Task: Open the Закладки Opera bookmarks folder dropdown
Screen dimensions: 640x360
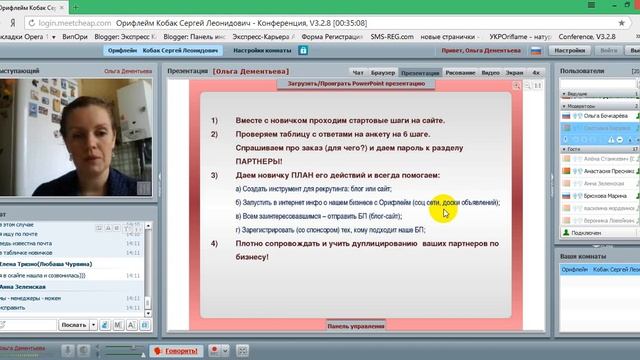Action: tap(53, 37)
